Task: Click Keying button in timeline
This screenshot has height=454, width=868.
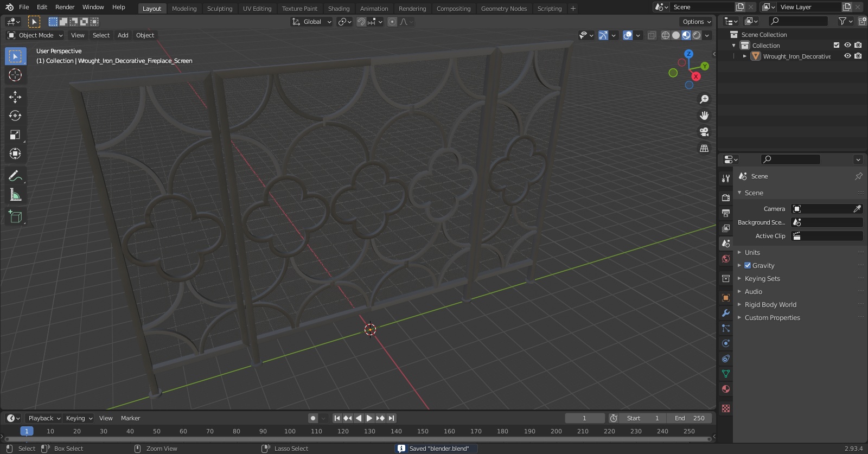Action: click(x=79, y=418)
